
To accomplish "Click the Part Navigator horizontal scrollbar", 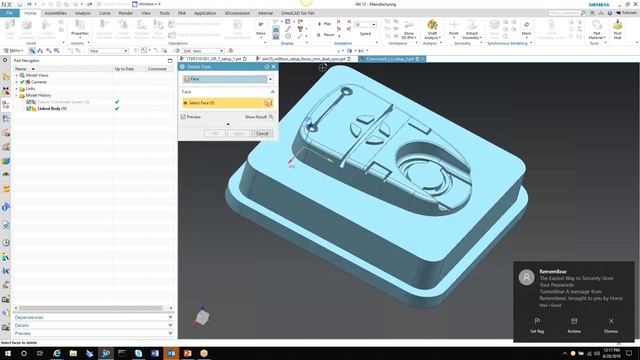I will pyautogui.click(x=90, y=308).
